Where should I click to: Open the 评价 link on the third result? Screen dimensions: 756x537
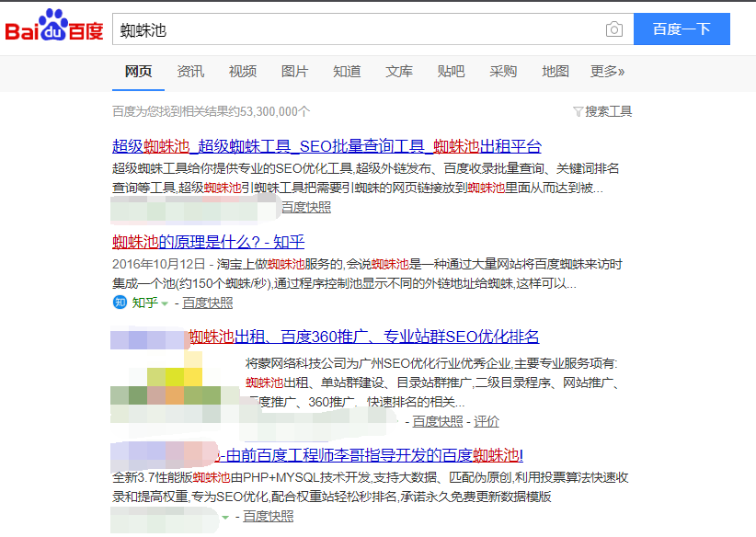[486, 420]
